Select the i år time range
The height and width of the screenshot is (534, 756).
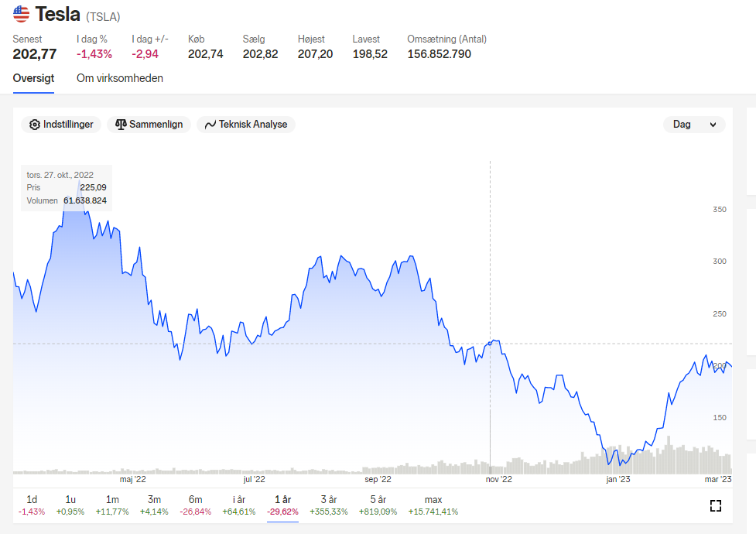pos(239,505)
